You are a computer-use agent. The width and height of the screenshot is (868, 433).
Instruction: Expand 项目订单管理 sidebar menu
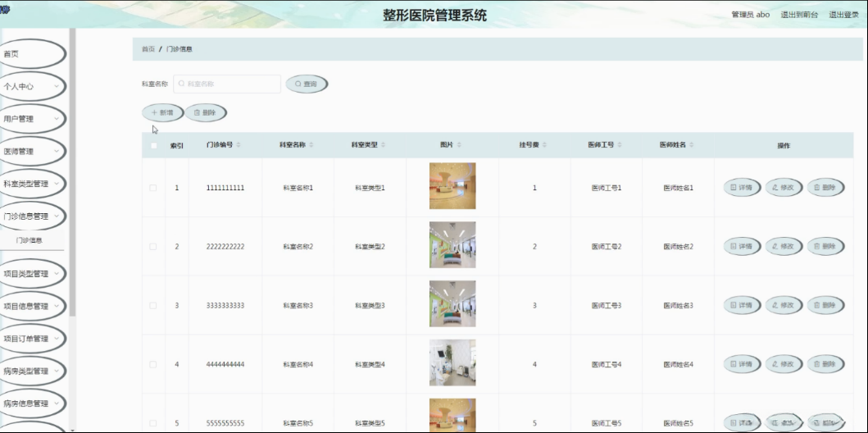pos(32,339)
